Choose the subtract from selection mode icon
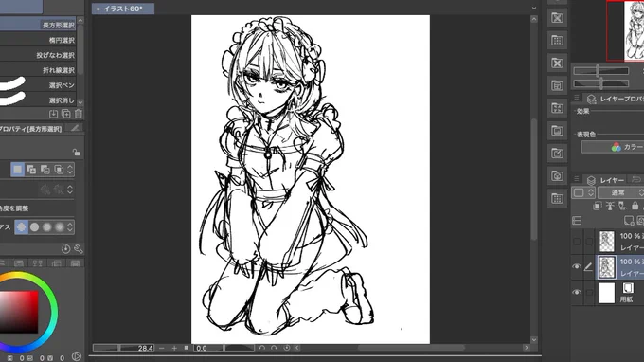Image resolution: width=644 pixels, height=362 pixels. (x=45, y=170)
